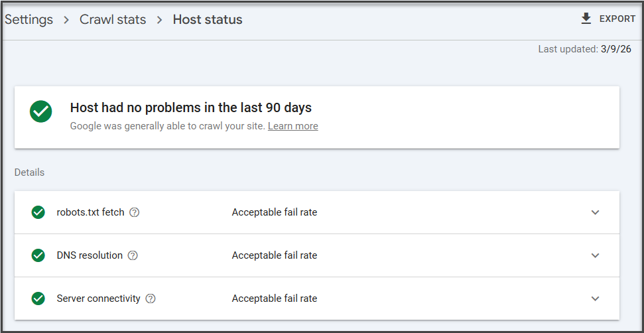Expand the Server connectivity row chevron

coord(595,299)
